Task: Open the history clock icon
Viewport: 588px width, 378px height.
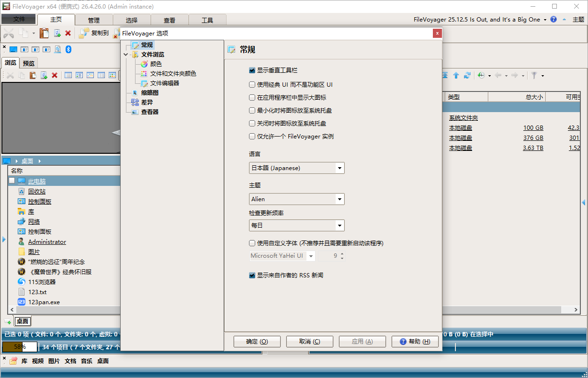Action: (481, 75)
